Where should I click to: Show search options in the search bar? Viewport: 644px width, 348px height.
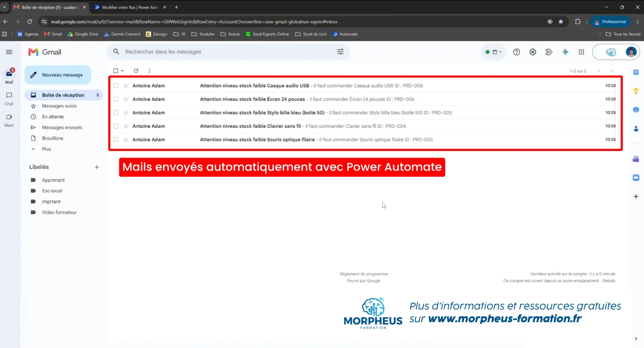pyautogui.click(x=341, y=52)
